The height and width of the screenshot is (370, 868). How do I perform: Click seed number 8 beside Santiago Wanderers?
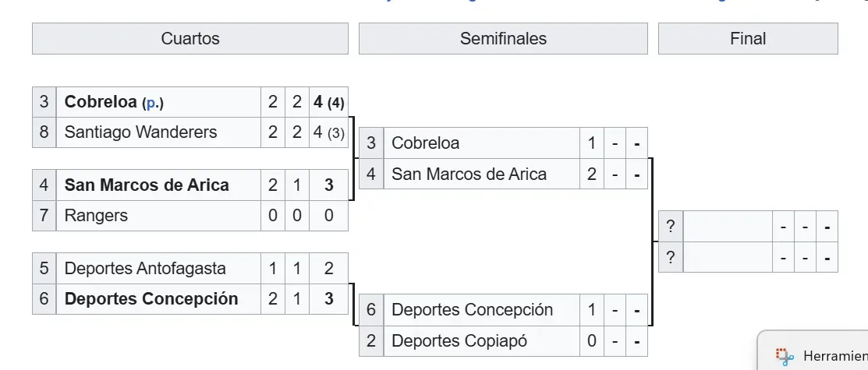coord(44,132)
